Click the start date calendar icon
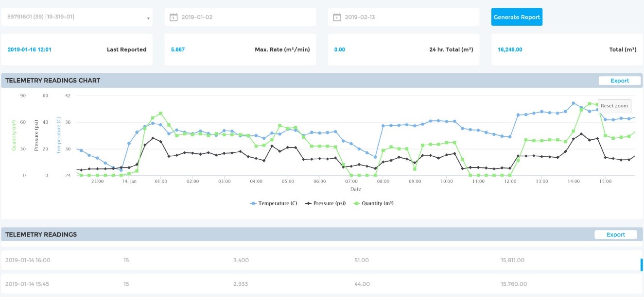The image size is (644, 297). click(174, 17)
